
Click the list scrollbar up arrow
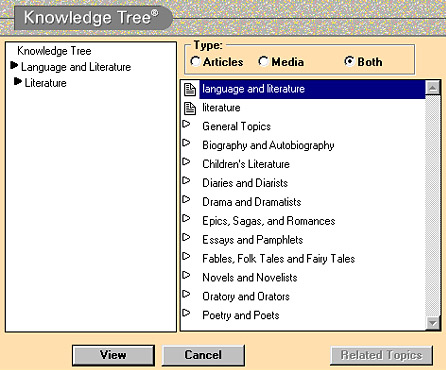click(x=433, y=88)
